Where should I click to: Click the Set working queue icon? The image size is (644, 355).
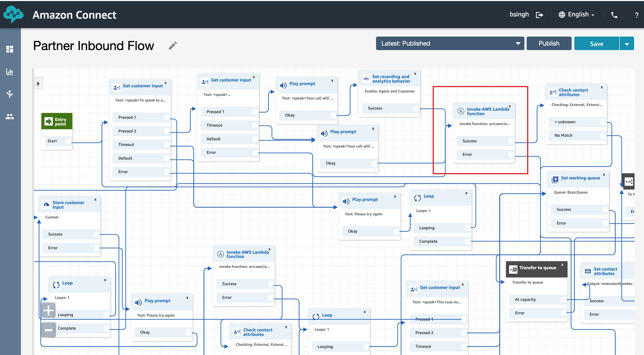pos(555,179)
